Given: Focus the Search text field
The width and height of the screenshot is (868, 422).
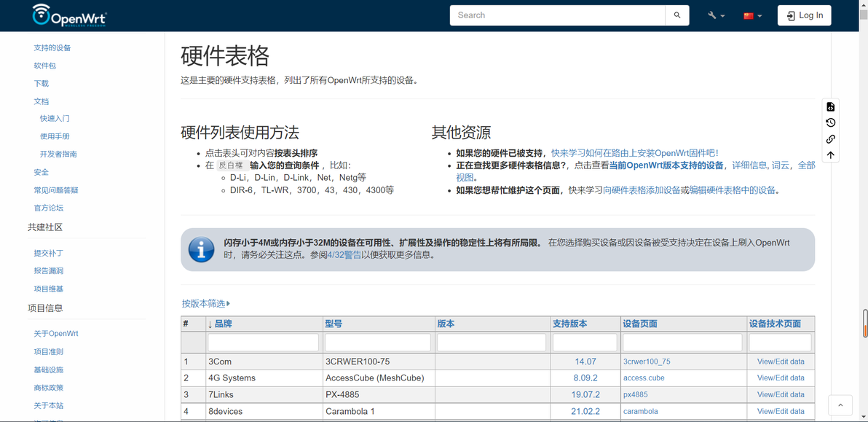Looking at the screenshot, I should coord(558,15).
